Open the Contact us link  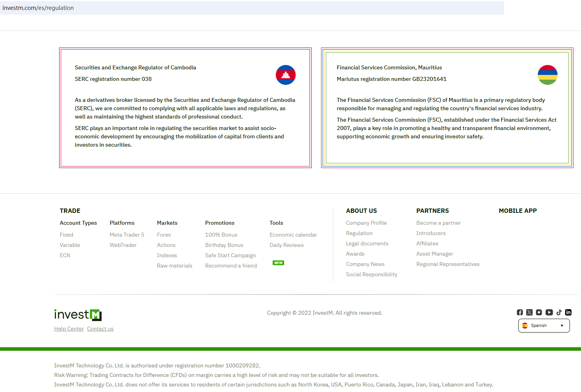tap(100, 329)
